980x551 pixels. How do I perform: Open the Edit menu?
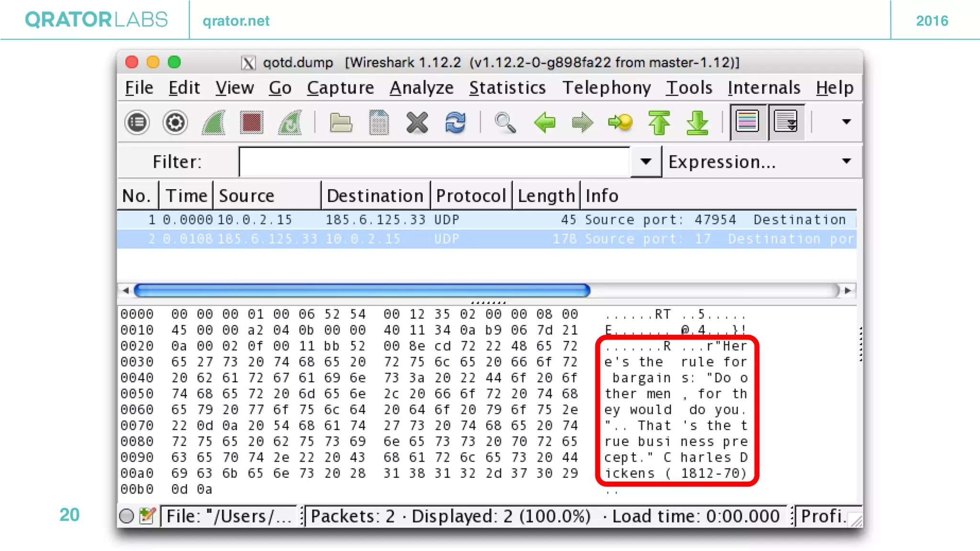point(184,88)
